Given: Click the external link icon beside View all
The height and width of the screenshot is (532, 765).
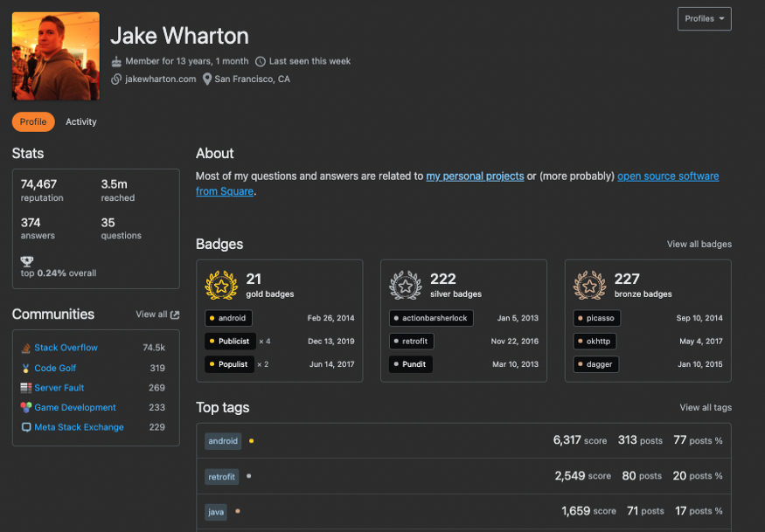Looking at the screenshot, I should click(x=175, y=315).
